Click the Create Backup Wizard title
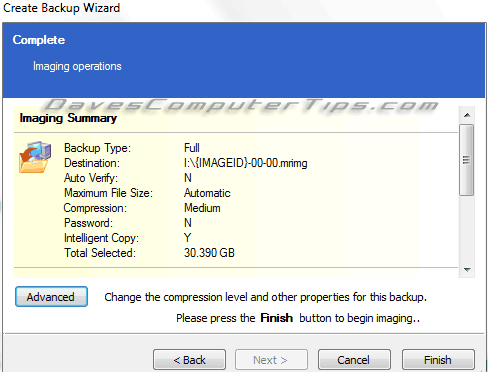Image resolution: width=488 pixels, height=372 pixels. click(62, 8)
